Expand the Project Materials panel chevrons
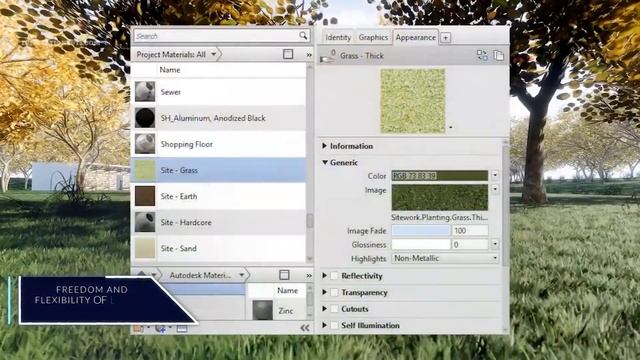Screen dimensions: 640x360 tap(309, 55)
